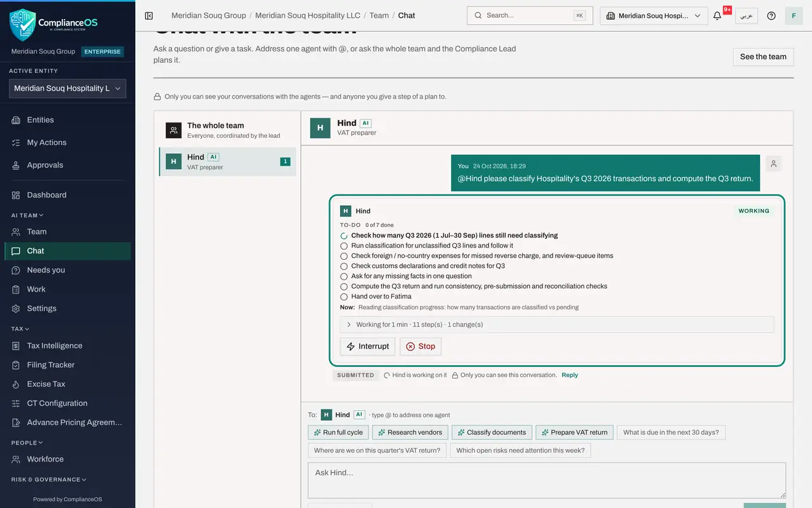The image size is (812, 508).
Task: Click the Run full cycle suggestion
Action: coord(337,432)
